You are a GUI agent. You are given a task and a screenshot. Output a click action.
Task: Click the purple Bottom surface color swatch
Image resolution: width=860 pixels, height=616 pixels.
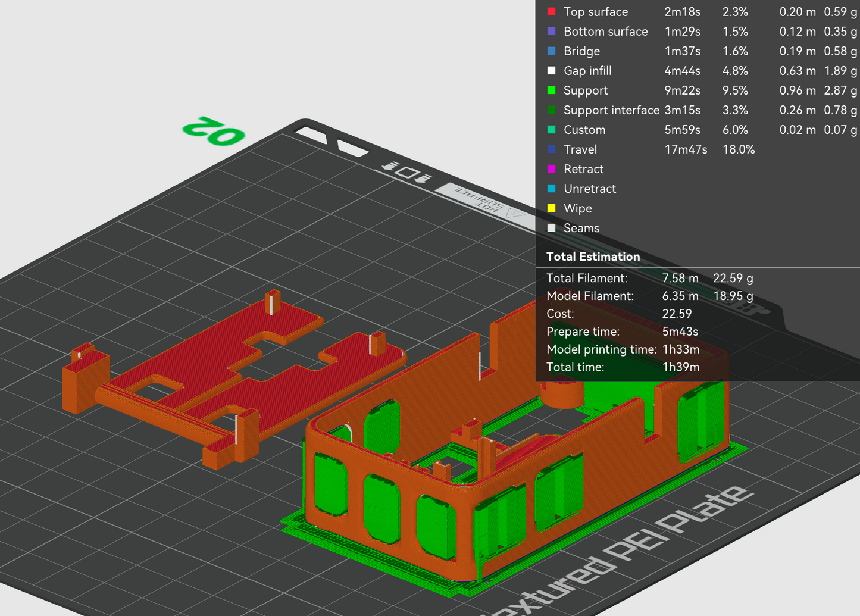[x=551, y=31]
